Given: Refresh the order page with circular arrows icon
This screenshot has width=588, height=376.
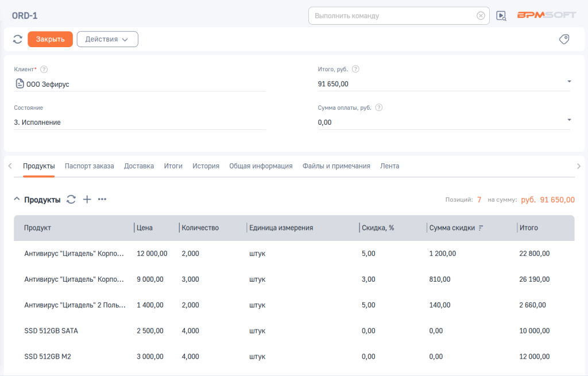Looking at the screenshot, I should pos(18,39).
